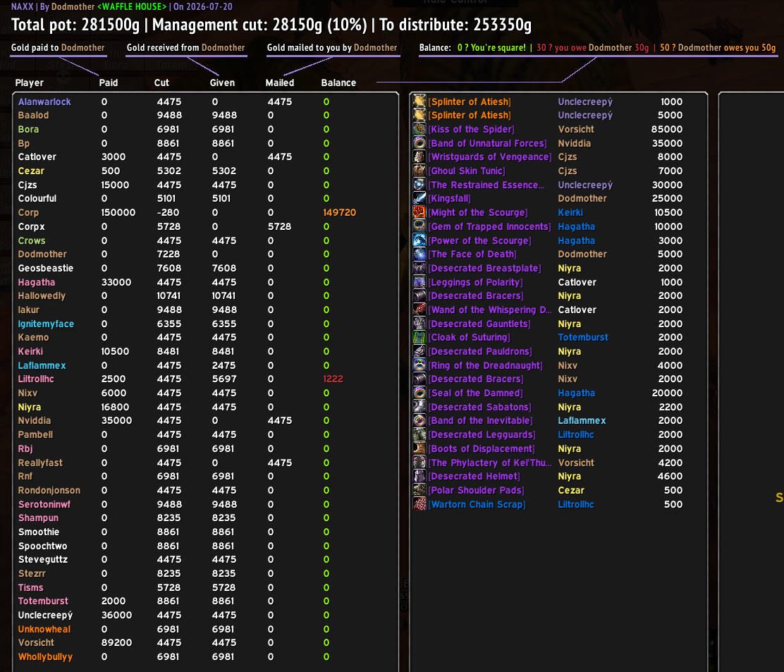784x672 pixels.
Task: Click the 20000 price for Seal of the Damned
Action: (x=667, y=393)
